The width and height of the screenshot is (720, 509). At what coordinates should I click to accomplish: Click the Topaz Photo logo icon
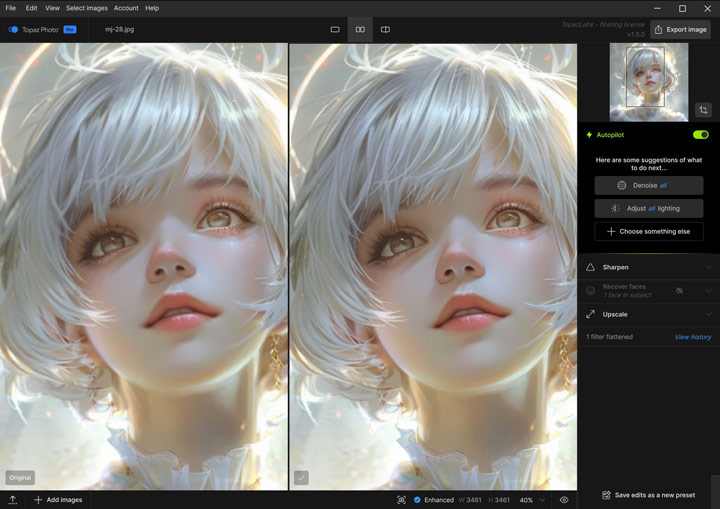13,29
